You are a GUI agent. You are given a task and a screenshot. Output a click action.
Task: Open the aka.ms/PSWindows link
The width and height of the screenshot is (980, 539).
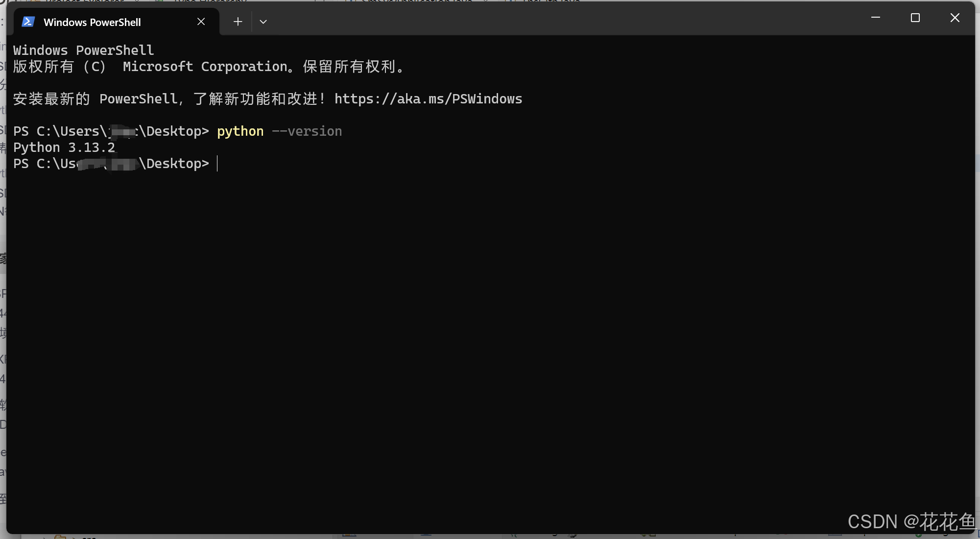click(x=428, y=99)
